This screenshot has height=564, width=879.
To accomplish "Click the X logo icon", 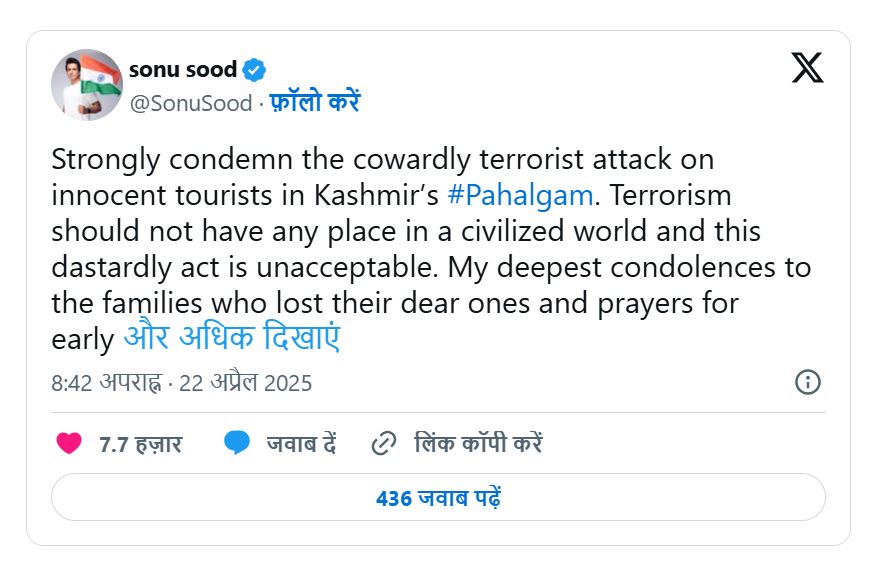I will [x=807, y=68].
